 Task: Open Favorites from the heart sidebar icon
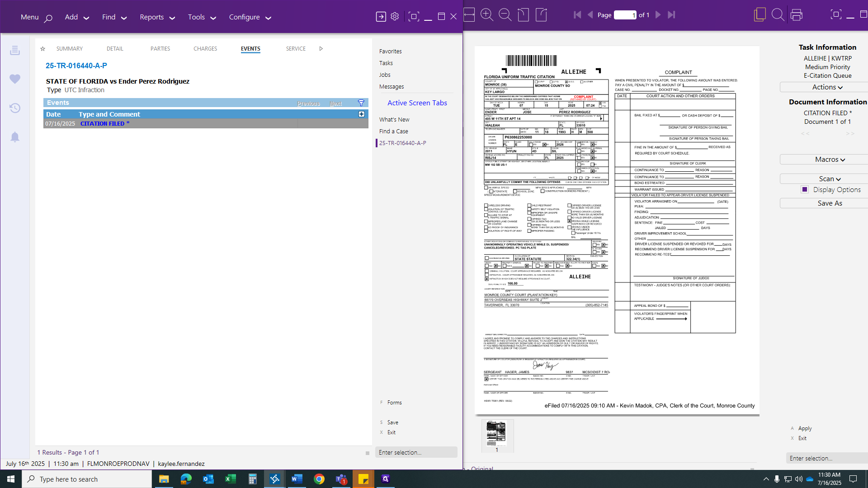(x=15, y=79)
